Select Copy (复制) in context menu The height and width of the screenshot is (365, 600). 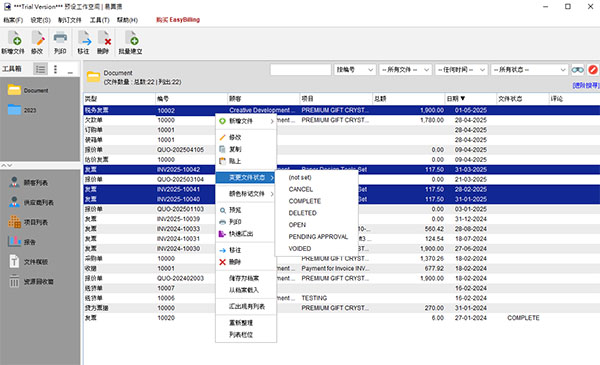[246, 149]
